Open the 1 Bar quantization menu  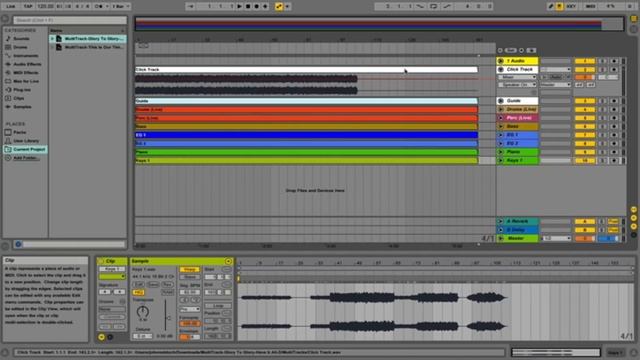tap(120, 7)
